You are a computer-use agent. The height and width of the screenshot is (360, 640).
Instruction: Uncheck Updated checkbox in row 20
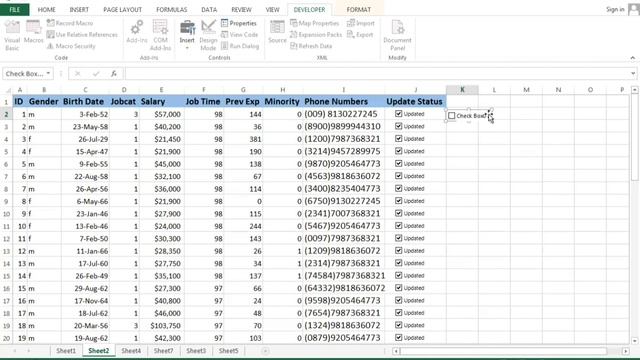pos(398,338)
